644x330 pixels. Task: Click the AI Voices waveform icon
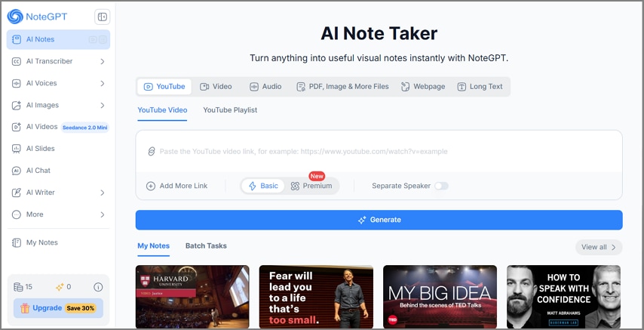17,83
